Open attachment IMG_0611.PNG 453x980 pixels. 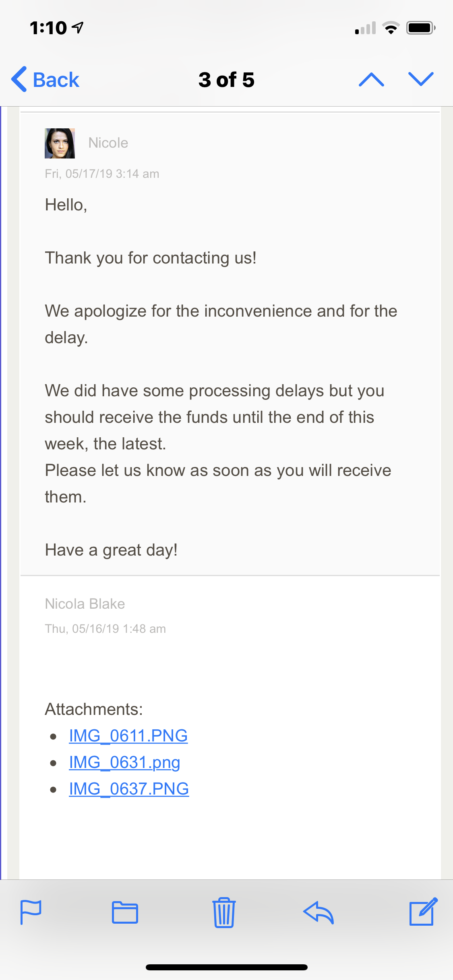pos(128,736)
